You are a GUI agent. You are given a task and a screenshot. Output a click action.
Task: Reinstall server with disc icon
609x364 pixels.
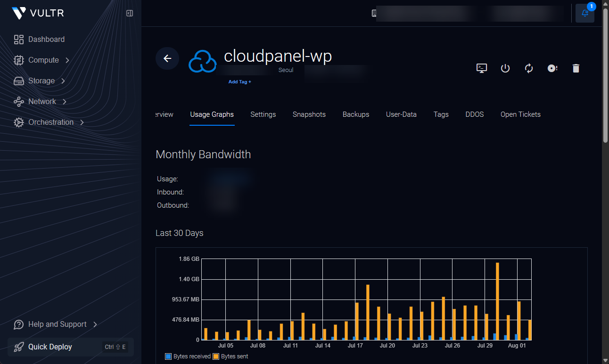tap(552, 68)
